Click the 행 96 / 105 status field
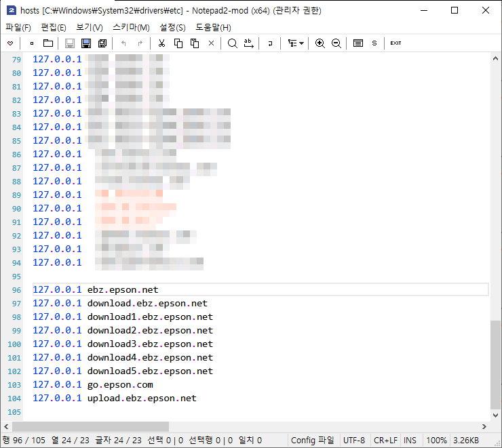 point(24,441)
